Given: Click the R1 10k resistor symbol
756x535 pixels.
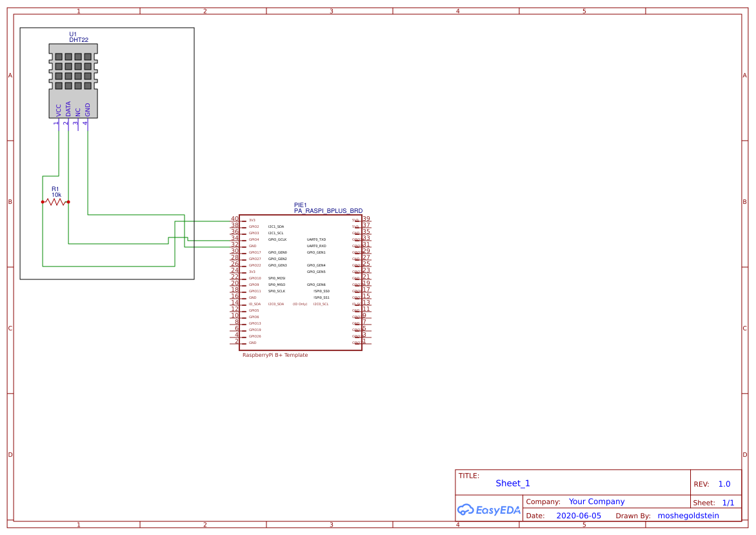Looking at the screenshot, I should point(56,202).
